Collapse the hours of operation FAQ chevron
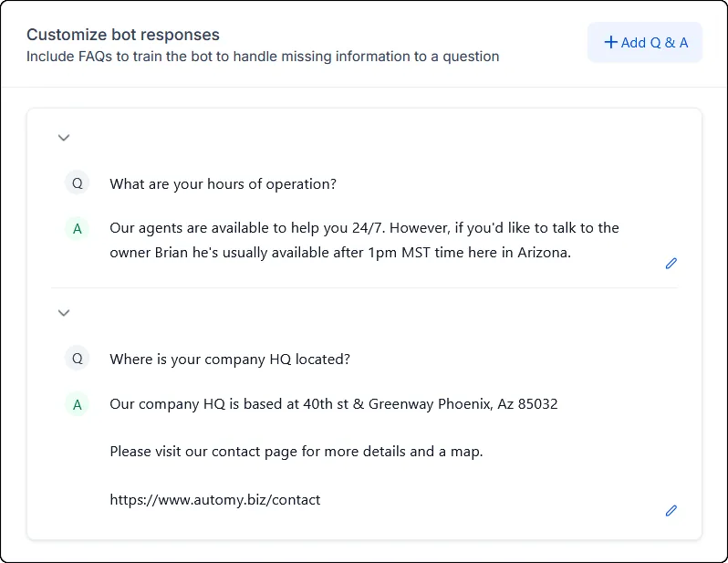Screen dimensions: 728x563 coord(64,138)
